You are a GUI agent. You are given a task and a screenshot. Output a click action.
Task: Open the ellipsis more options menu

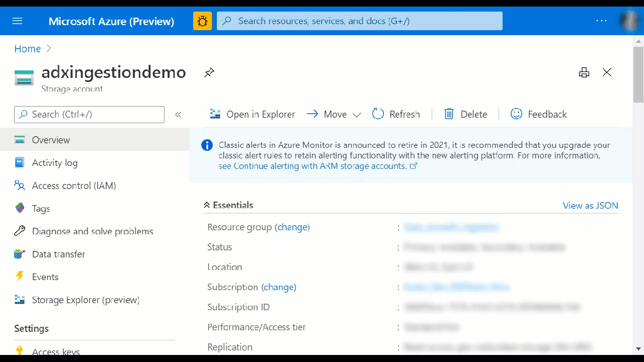tap(601, 21)
